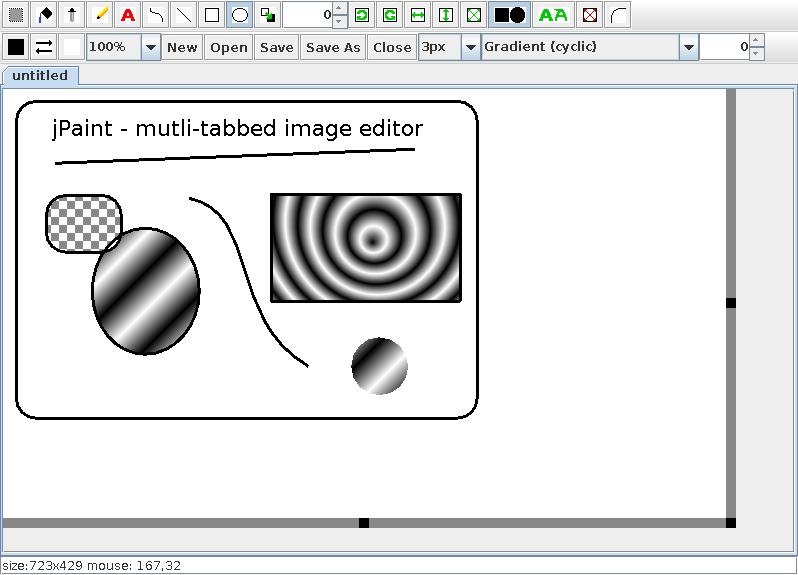Open the 100% zoom level dropdown
The image size is (798, 575).
(x=150, y=47)
